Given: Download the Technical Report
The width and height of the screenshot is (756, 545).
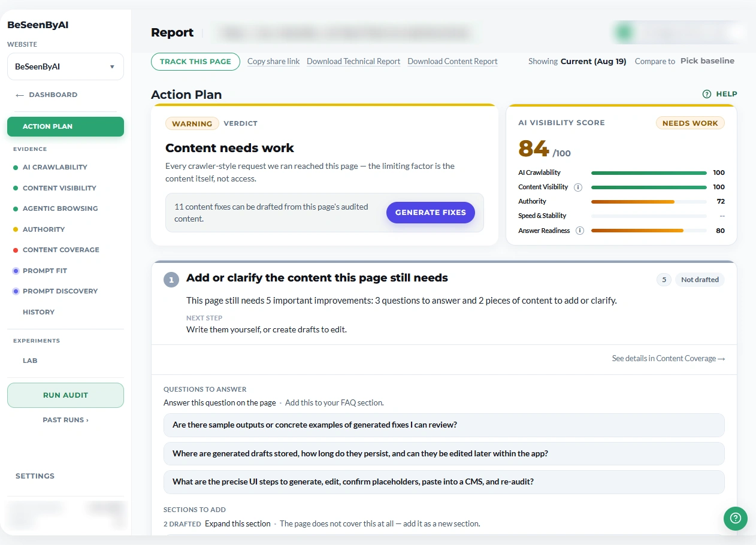Looking at the screenshot, I should pos(353,61).
